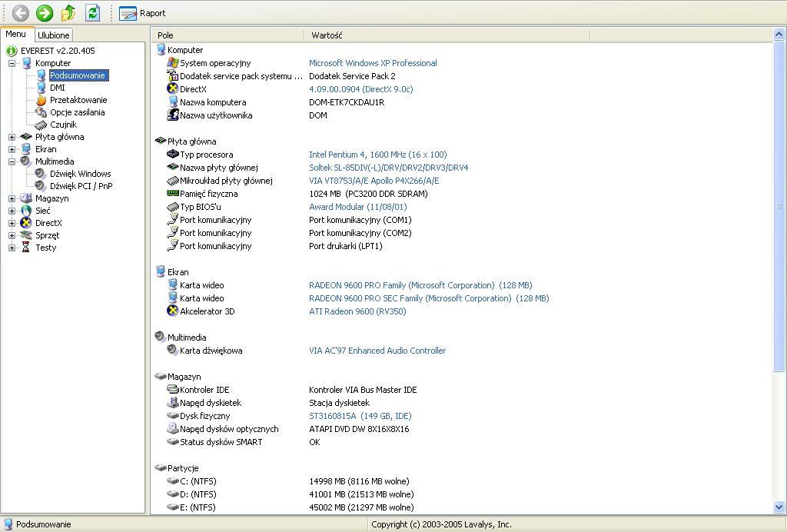This screenshot has height=532, width=787.
Task: Click the Pamięć fizyczna memory icon
Action: [x=173, y=193]
